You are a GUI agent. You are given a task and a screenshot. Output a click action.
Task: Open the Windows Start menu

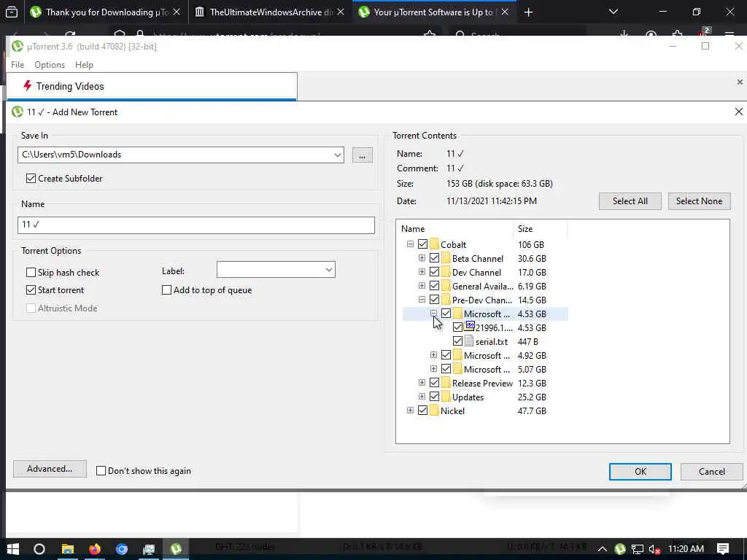(13, 549)
